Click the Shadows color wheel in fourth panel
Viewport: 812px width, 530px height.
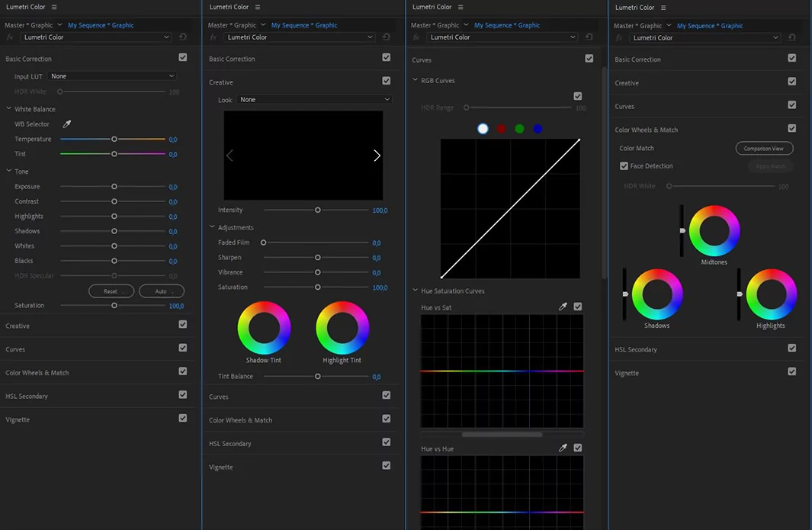[x=657, y=294]
